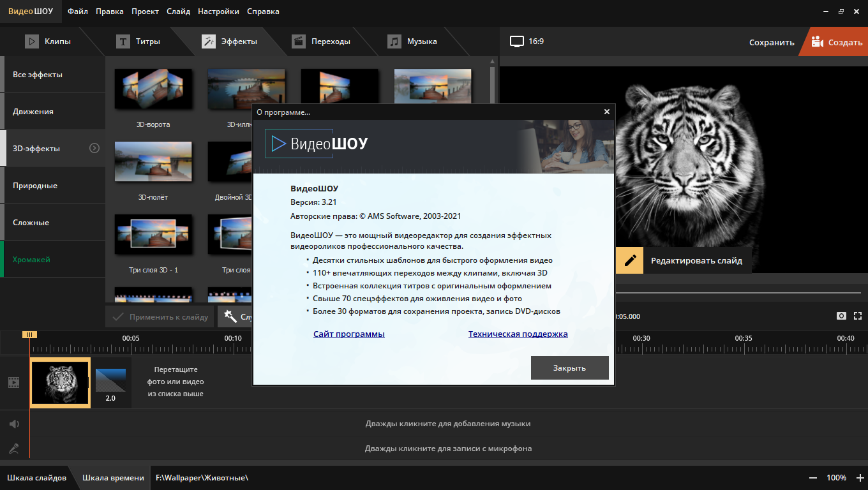Select the Природные effects category
Screen dimensions: 868x490
(x=52, y=186)
